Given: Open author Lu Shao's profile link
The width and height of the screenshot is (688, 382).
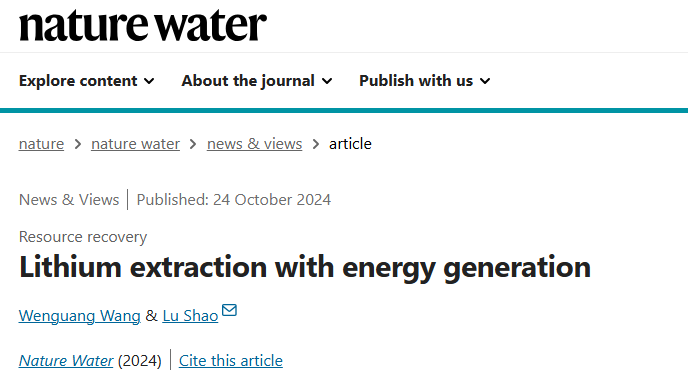Looking at the screenshot, I should 190,316.
